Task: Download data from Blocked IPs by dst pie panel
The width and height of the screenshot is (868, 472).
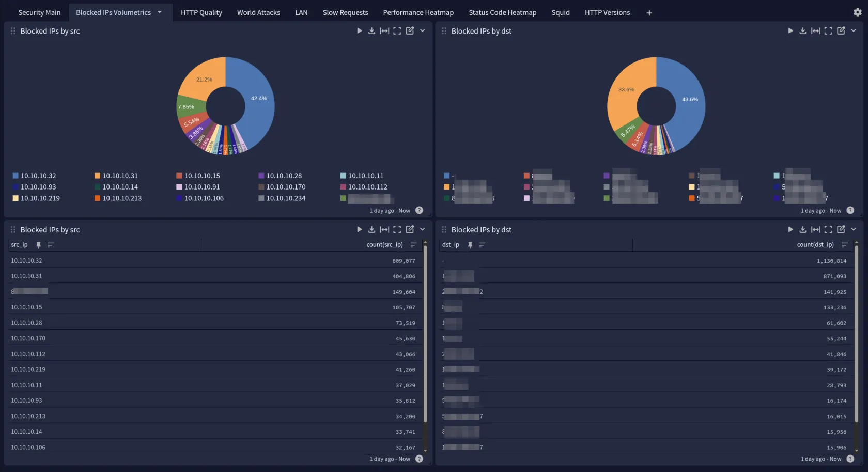Action: [802, 31]
